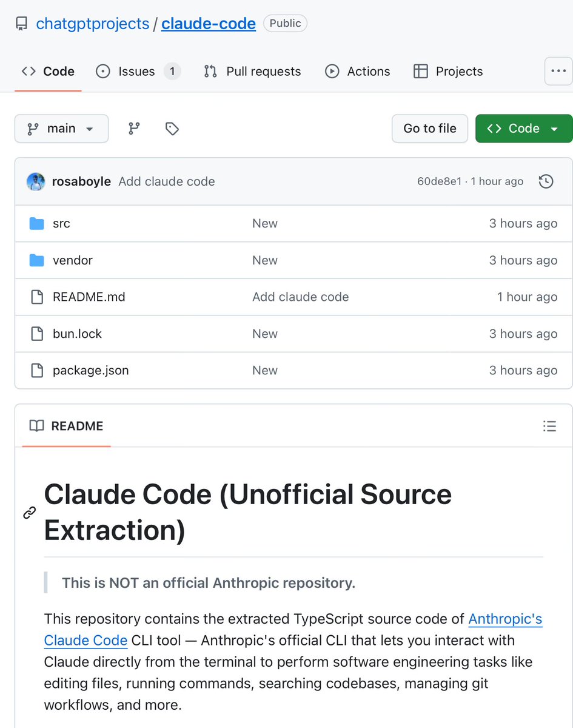Open the three-dot overflow menu

558,72
